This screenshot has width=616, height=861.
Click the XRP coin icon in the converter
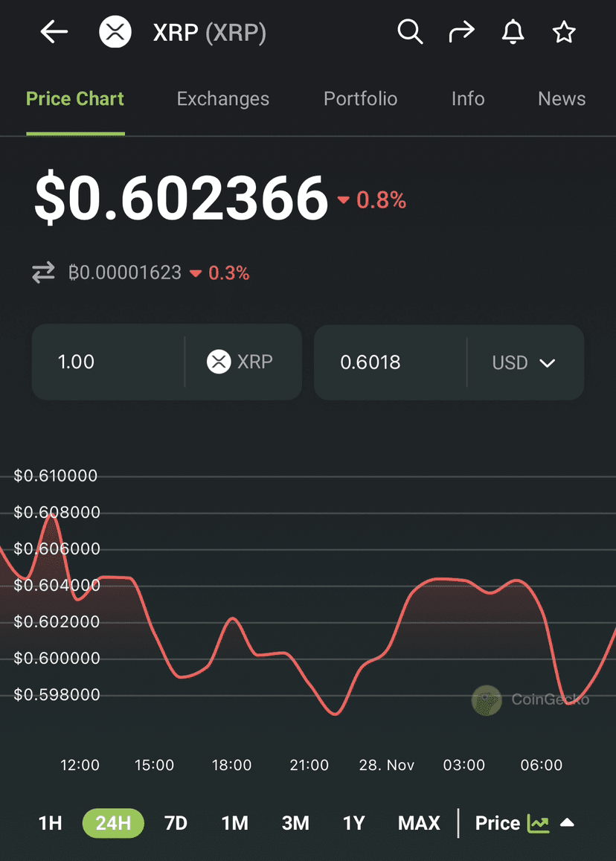(x=218, y=362)
